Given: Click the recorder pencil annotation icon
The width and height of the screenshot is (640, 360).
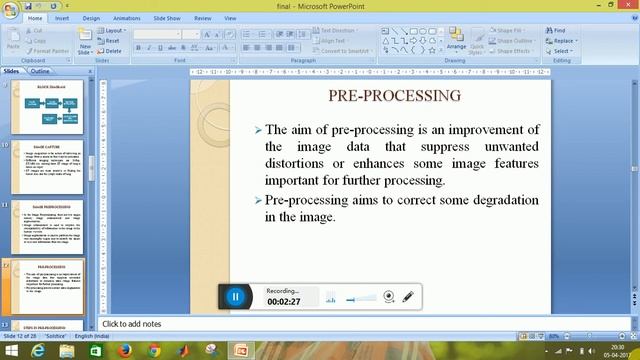Looking at the screenshot, I should pyautogui.click(x=408, y=296).
